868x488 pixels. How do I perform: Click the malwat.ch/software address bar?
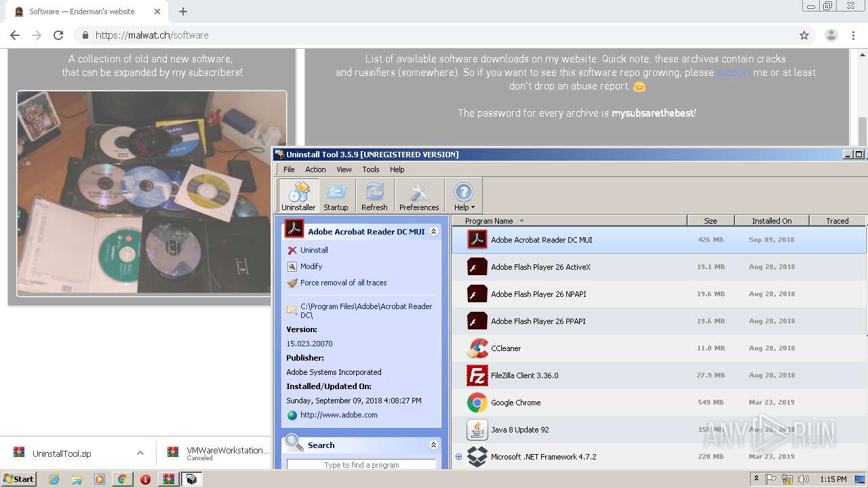pos(434,35)
